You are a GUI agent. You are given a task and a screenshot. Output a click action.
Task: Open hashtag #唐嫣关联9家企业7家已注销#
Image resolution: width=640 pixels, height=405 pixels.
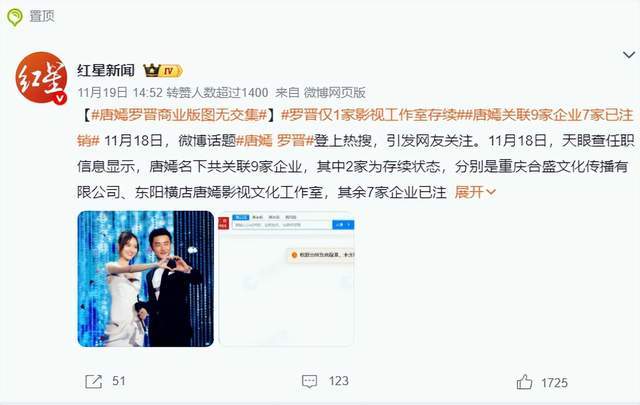tap(355, 128)
